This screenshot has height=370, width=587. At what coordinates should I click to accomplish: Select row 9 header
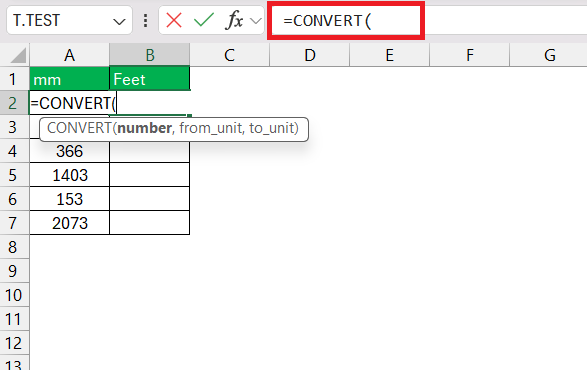[14, 271]
